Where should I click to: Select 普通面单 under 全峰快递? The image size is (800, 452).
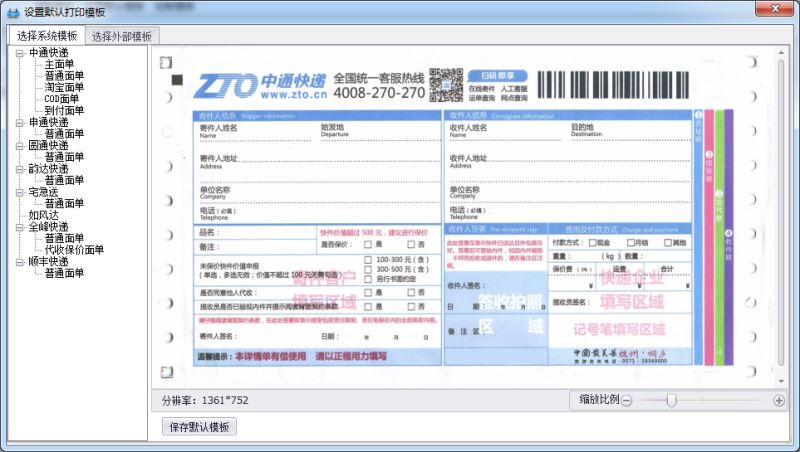tap(64, 238)
